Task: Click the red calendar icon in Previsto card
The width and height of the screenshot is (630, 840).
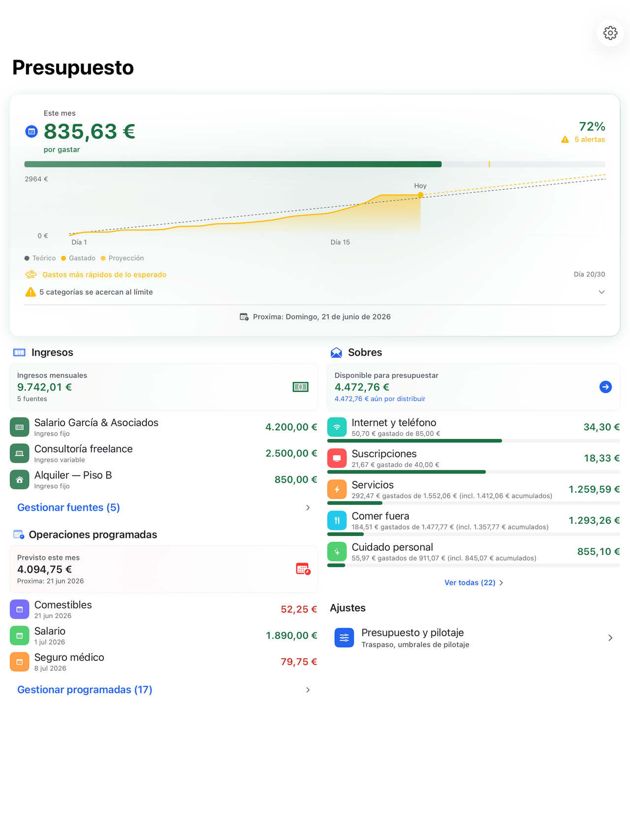Action: coord(303,569)
